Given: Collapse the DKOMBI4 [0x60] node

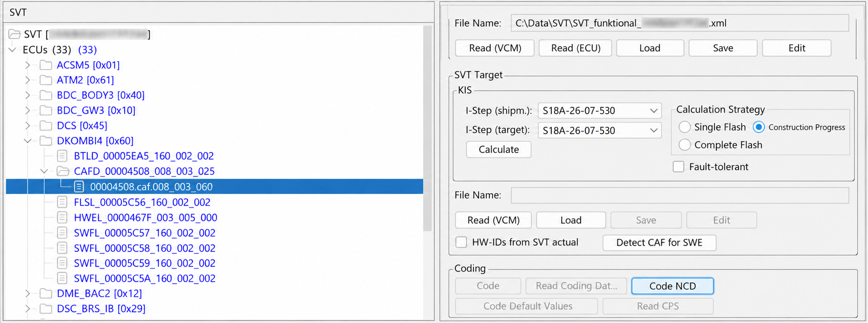Looking at the screenshot, I should click(27, 141).
